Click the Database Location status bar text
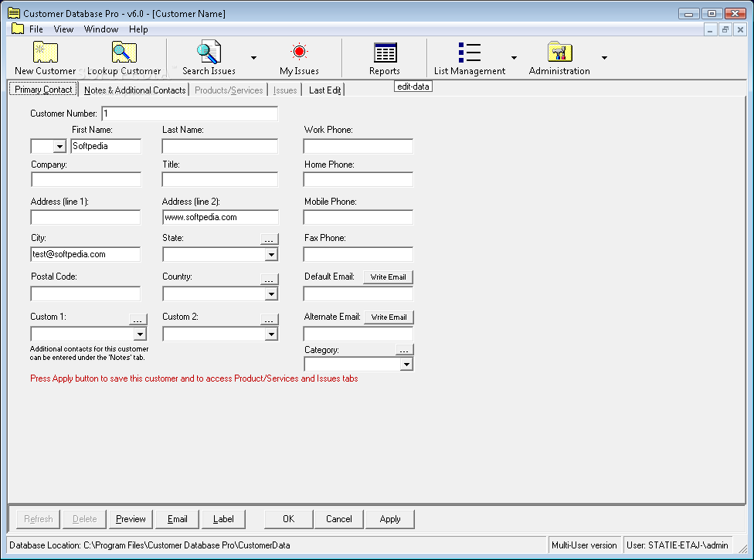This screenshot has width=754, height=560. tap(150, 545)
